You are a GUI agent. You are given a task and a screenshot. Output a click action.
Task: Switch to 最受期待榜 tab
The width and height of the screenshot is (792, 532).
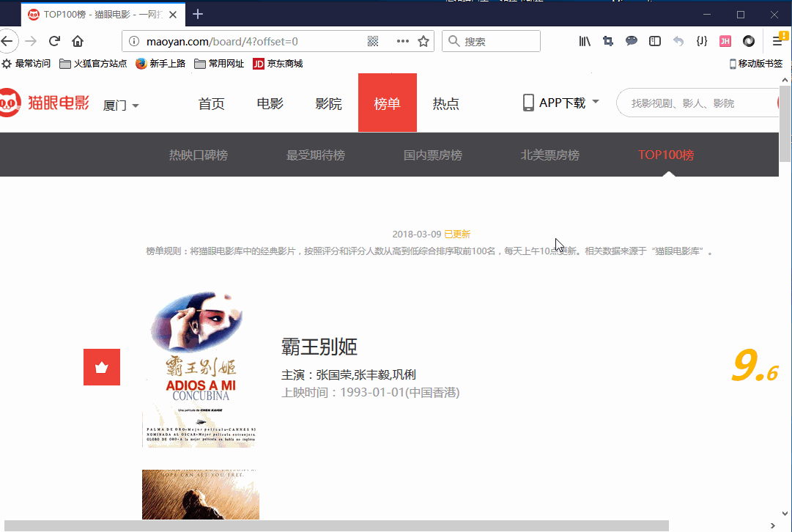pos(316,155)
